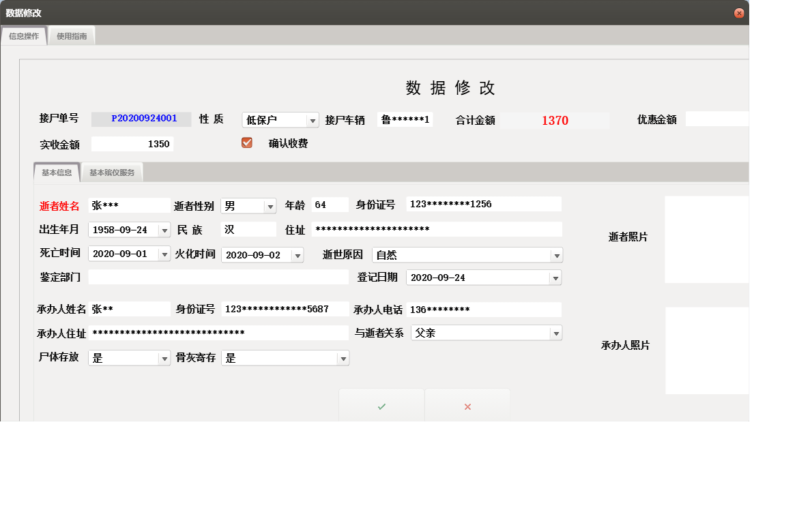The height and width of the screenshot is (523, 812).
Task: Select the 基本信息 tab
Action: point(57,173)
